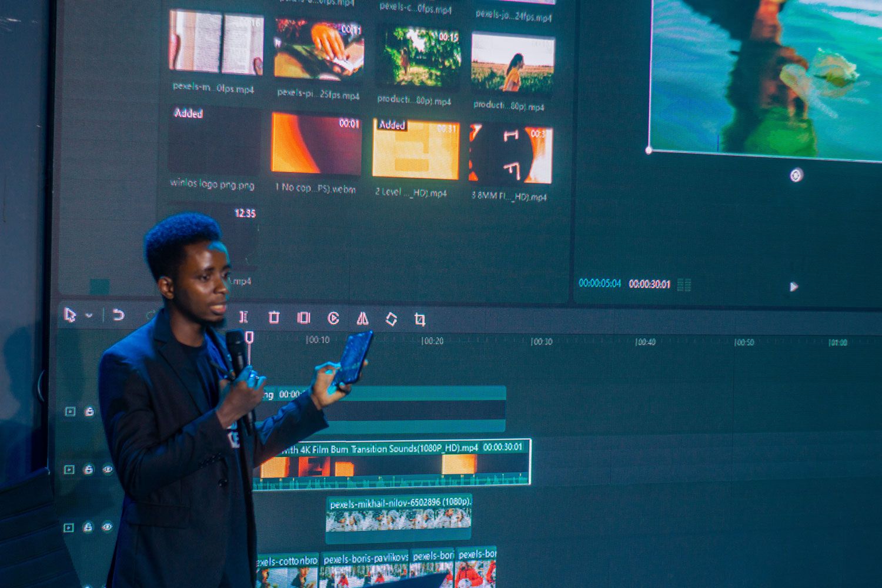Select the Crop tool icon
882x588 pixels.
point(419,319)
